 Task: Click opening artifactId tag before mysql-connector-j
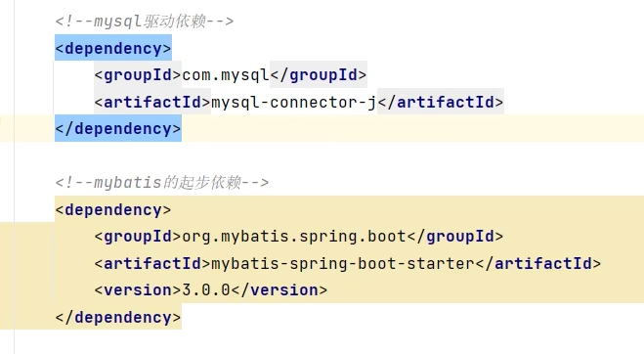pos(152,102)
